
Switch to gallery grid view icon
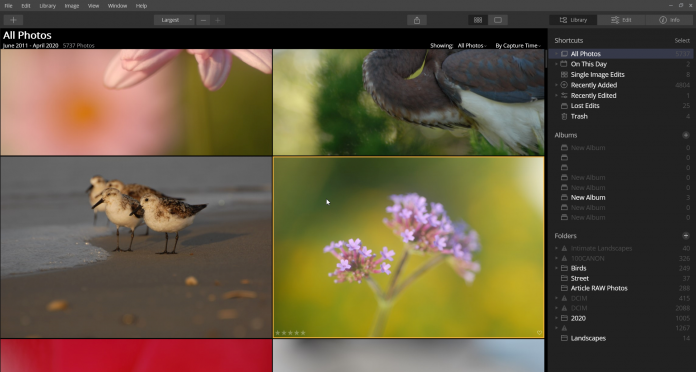coord(478,20)
